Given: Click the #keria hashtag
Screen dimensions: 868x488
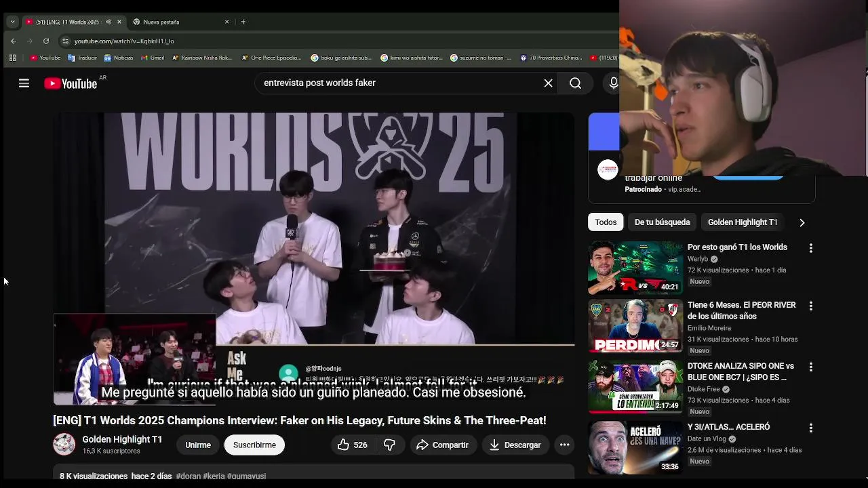Looking at the screenshot, I should coord(214,476).
